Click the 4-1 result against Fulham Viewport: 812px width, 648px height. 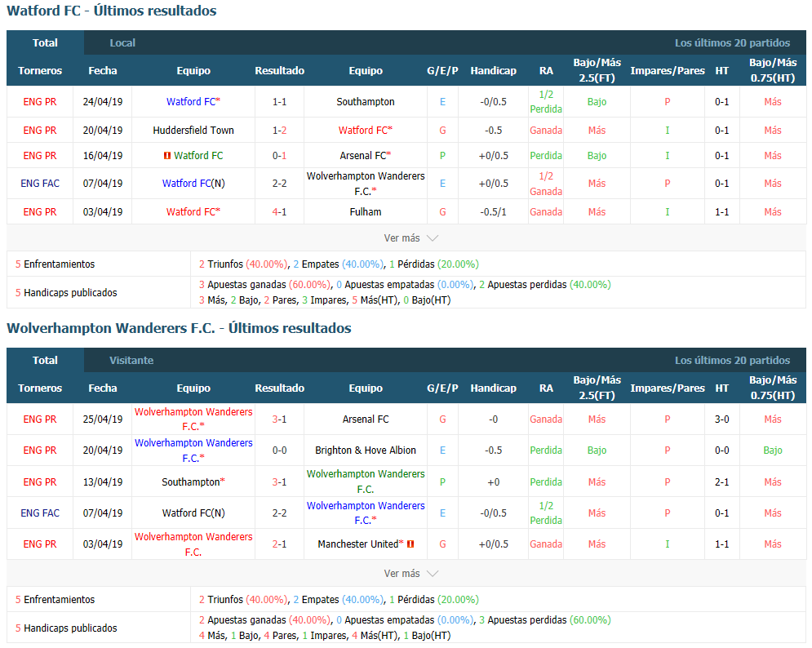coord(280,212)
